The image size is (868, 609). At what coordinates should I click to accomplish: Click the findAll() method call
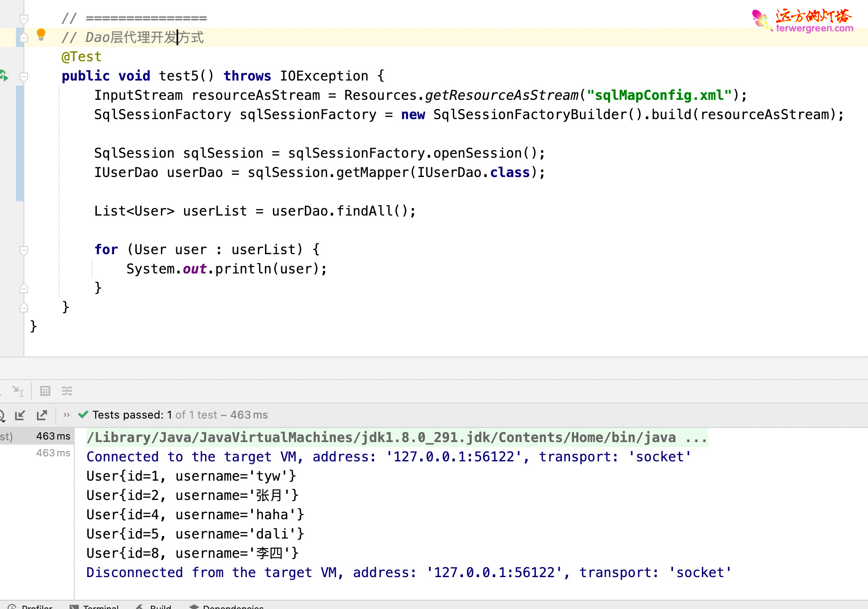click(x=372, y=211)
